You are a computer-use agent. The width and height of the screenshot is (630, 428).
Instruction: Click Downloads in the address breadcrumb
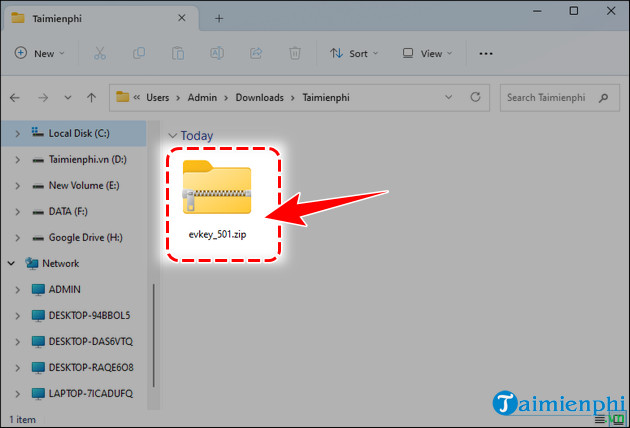(259, 97)
